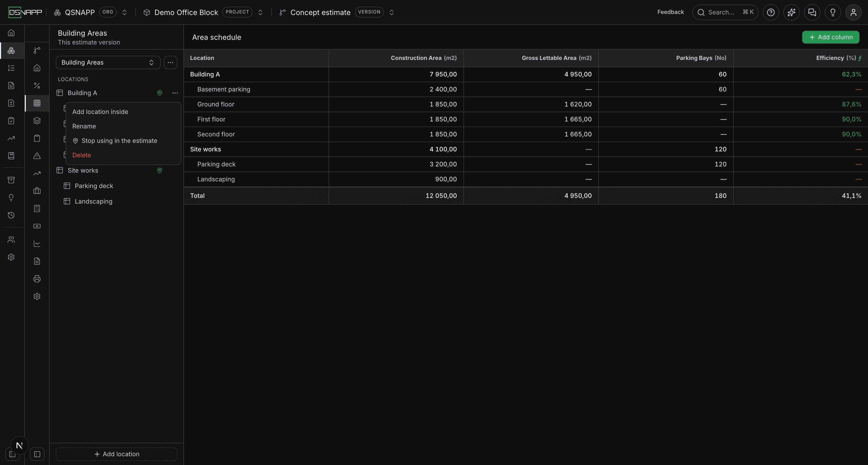Click the user profile avatar icon

(x=853, y=12)
